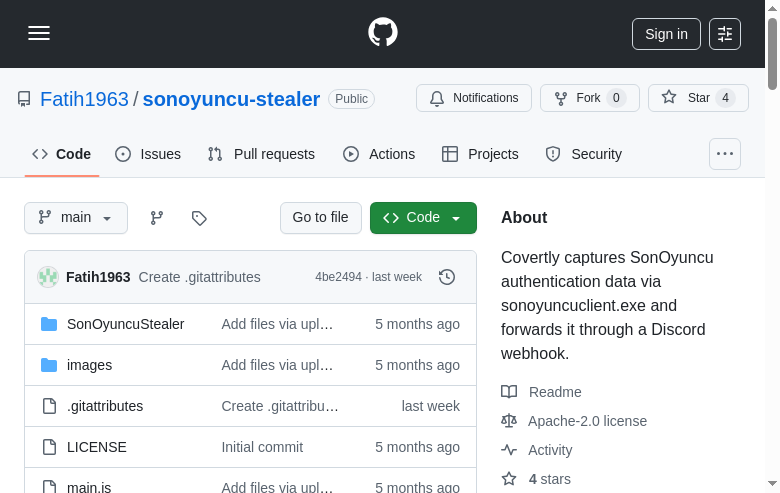View branches via branch icon
The width and height of the screenshot is (780, 493).
pos(157,218)
